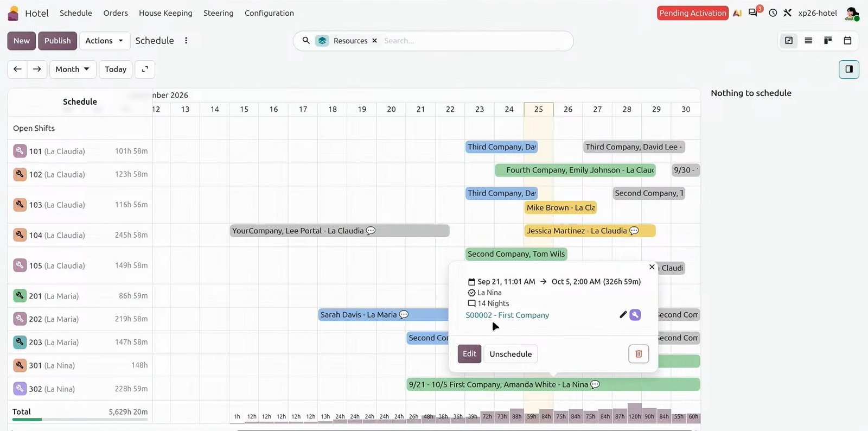The image size is (868, 431).
Task: Delete the shift with trash icon
Action: pos(639,354)
